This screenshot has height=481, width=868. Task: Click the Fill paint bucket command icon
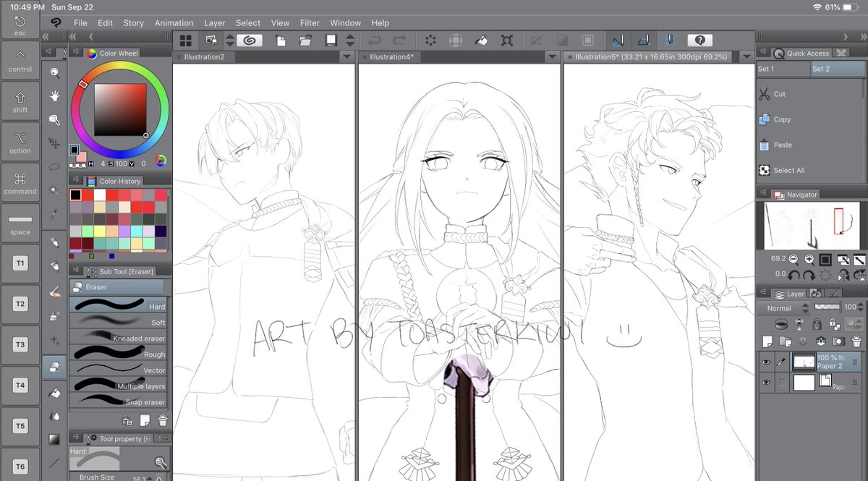(x=480, y=41)
